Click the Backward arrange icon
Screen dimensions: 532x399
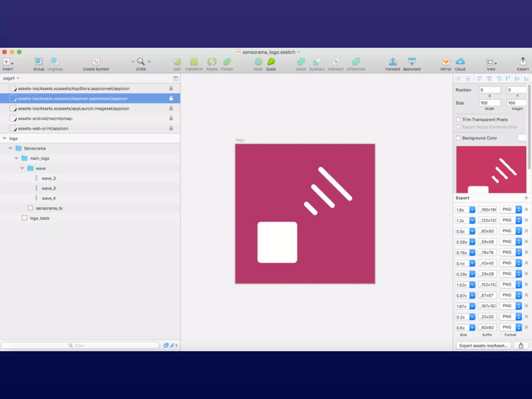coord(412,62)
